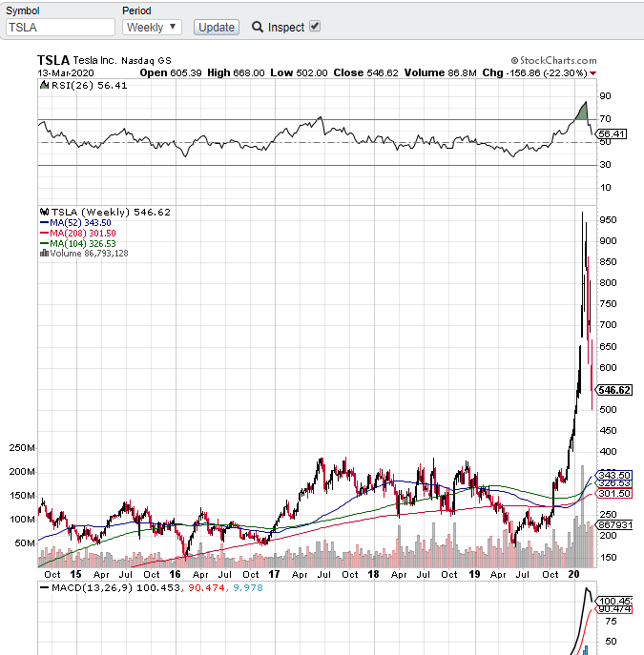Click the RSI(26) indicator icon

[44, 85]
